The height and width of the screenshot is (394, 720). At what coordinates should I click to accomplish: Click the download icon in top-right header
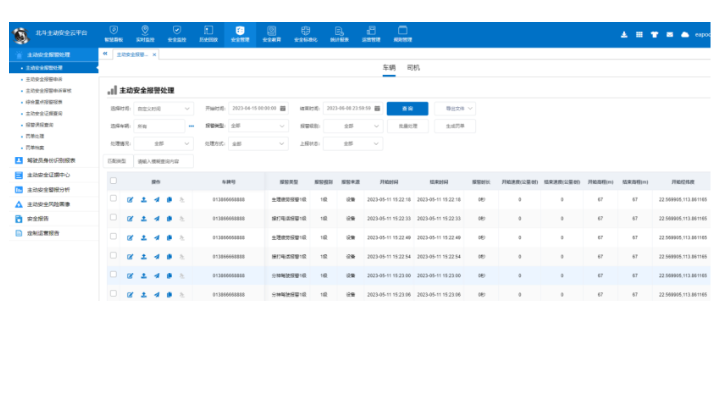coord(624,34)
